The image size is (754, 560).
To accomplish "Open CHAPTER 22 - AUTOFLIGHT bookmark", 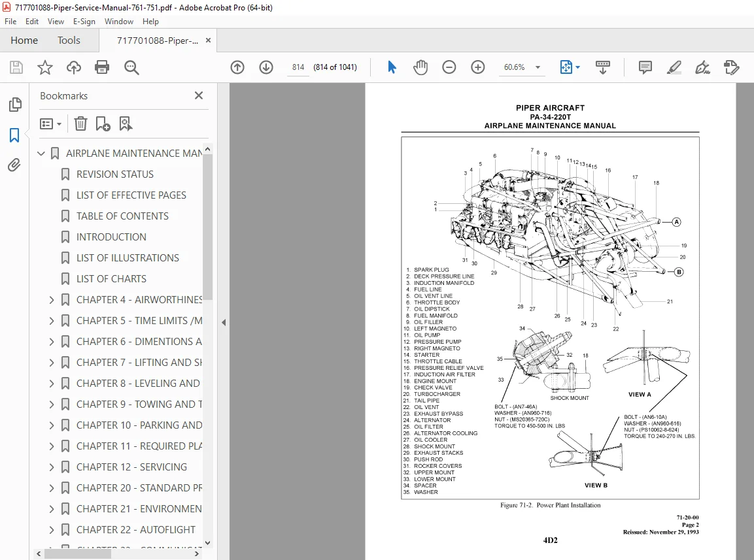I will click(135, 530).
